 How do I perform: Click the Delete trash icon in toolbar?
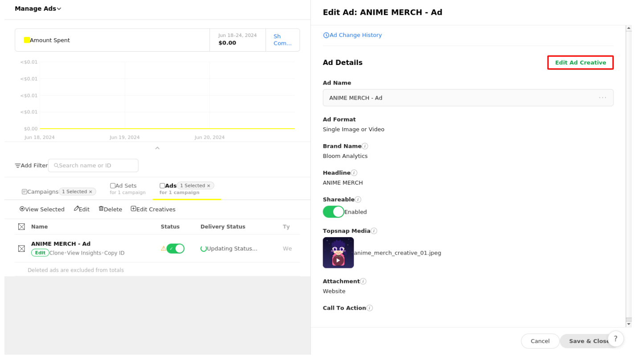[101, 209]
